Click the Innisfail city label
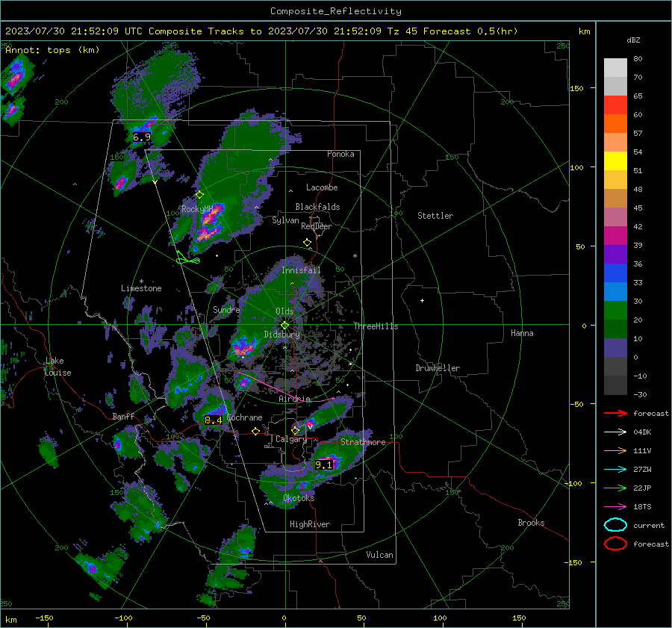The image size is (672, 628). coord(301,270)
